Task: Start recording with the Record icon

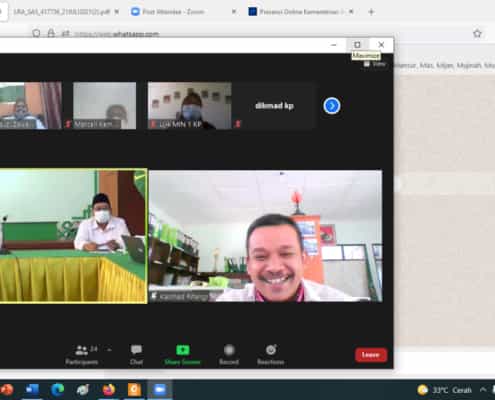Action: click(x=229, y=355)
